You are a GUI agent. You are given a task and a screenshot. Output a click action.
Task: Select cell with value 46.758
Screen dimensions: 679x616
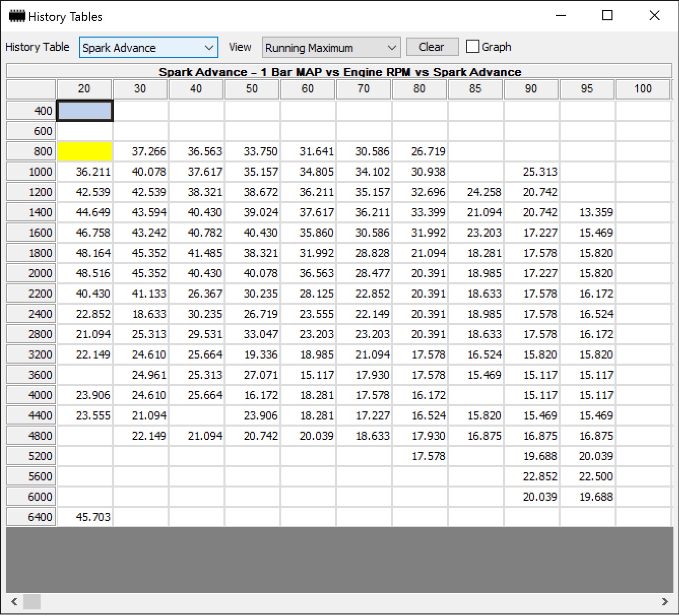coord(85,233)
